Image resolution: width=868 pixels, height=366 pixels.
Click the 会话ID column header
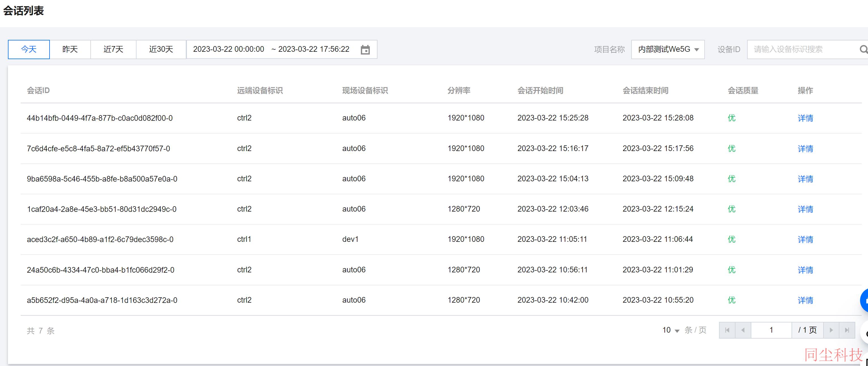coord(38,91)
